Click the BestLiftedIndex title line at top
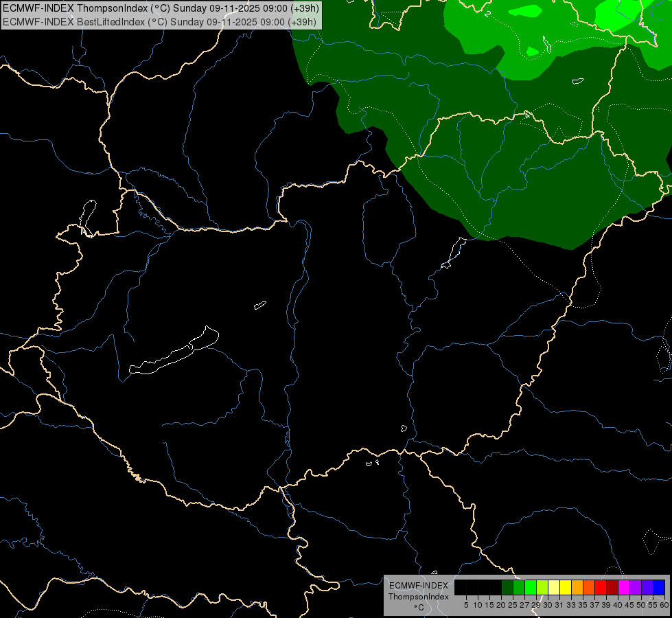Viewport: 672px width, 618px height. click(160, 21)
